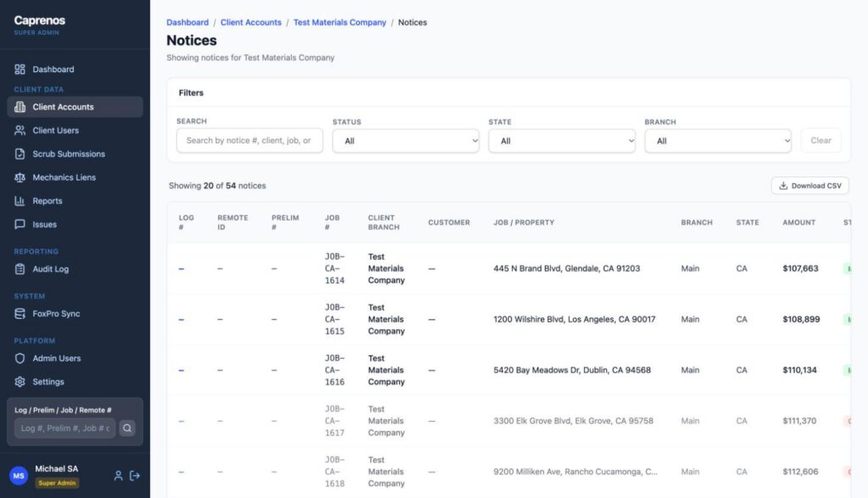Click the $108,899 amount cell
This screenshot has width=868, height=498.
[x=801, y=319]
